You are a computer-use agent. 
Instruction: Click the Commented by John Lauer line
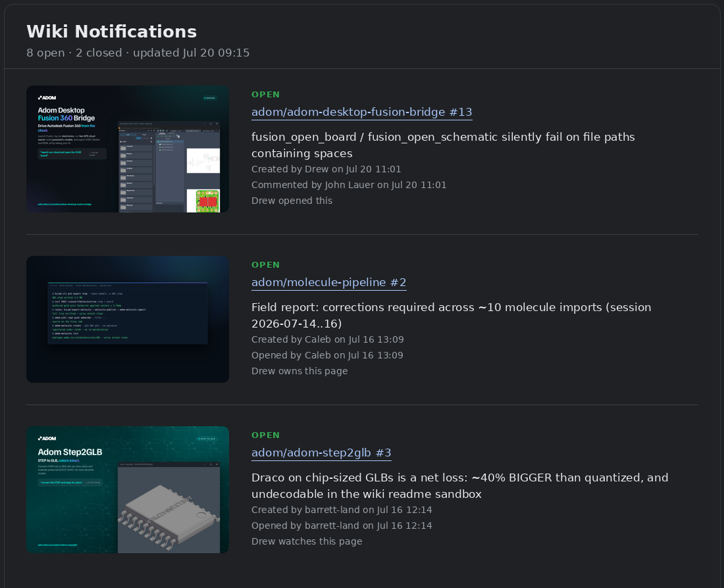[349, 185]
